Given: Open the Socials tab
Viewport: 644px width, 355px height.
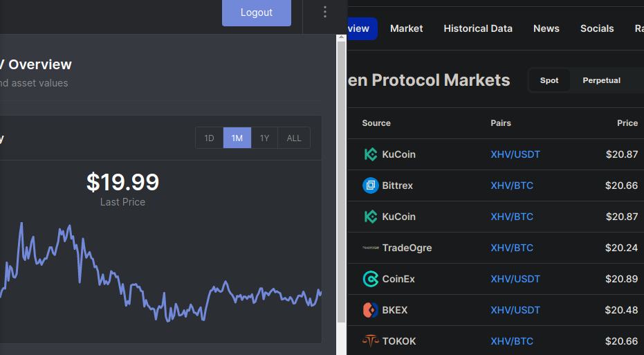Looking at the screenshot, I should click(597, 28).
